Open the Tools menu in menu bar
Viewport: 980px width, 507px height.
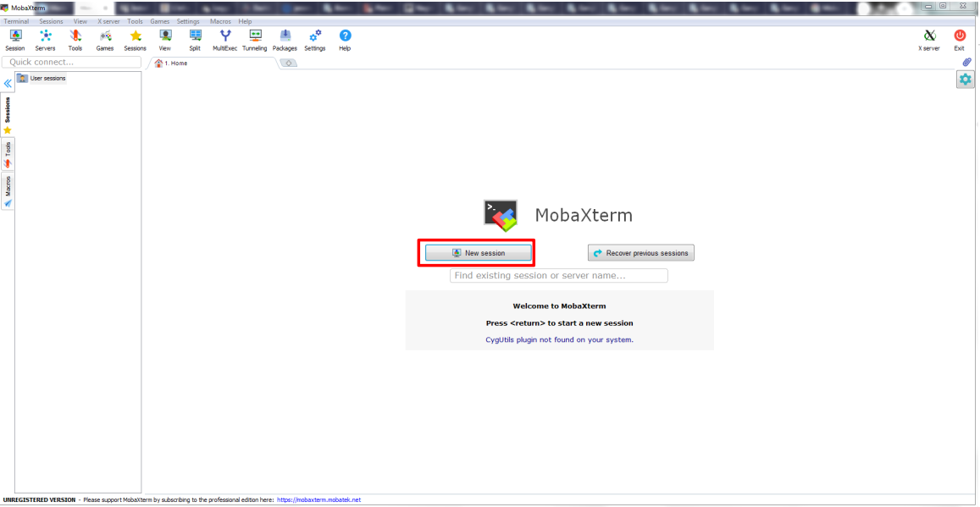click(x=135, y=21)
